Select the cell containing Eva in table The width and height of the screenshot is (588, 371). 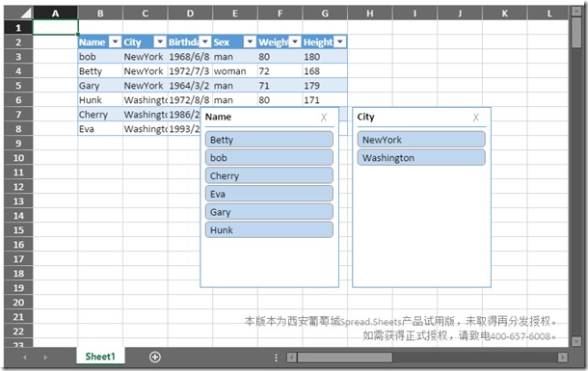pyautogui.click(x=100, y=129)
